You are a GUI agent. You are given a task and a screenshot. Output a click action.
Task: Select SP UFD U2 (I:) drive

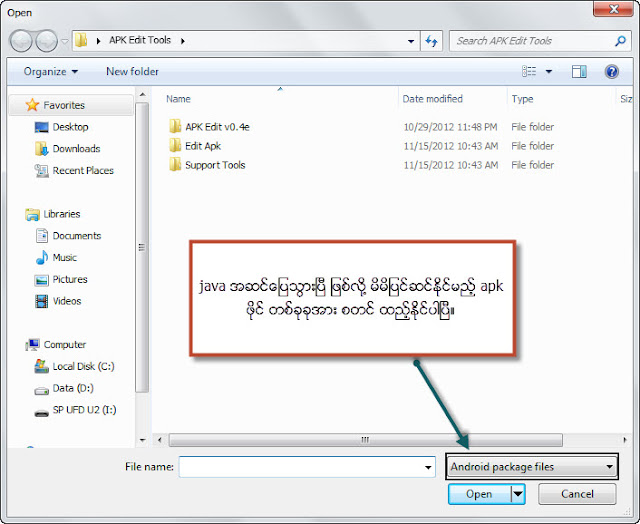[84, 409]
